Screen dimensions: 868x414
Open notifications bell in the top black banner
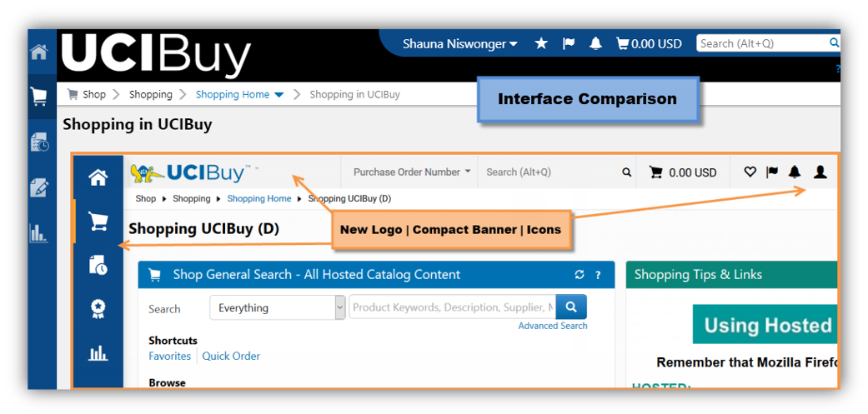pos(595,43)
